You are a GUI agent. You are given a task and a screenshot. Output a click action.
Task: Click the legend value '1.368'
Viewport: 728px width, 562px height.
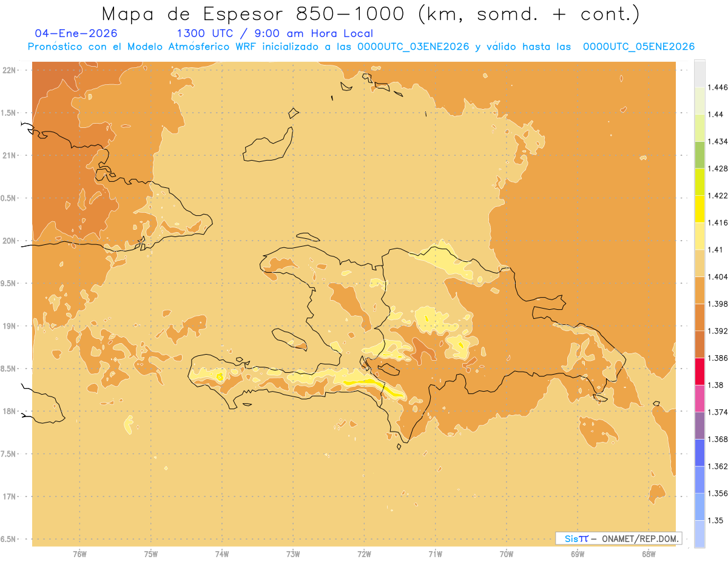click(x=718, y=439)
